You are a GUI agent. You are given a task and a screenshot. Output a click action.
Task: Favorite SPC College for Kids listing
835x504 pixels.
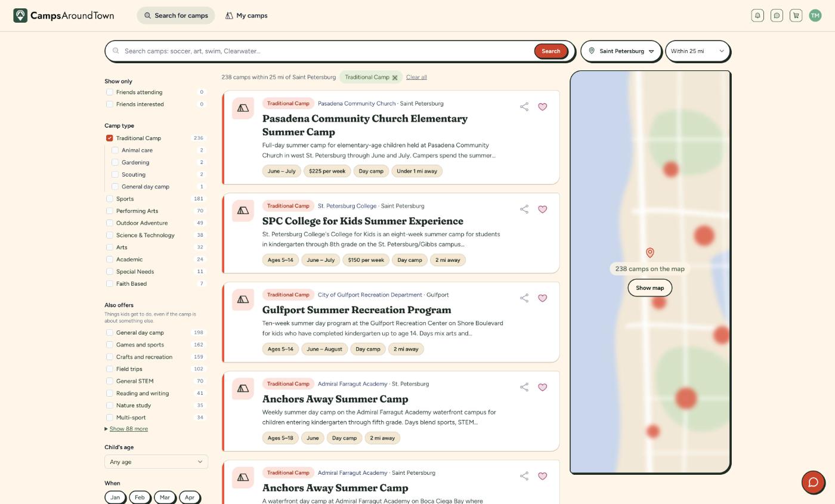(x=542, y=209)
